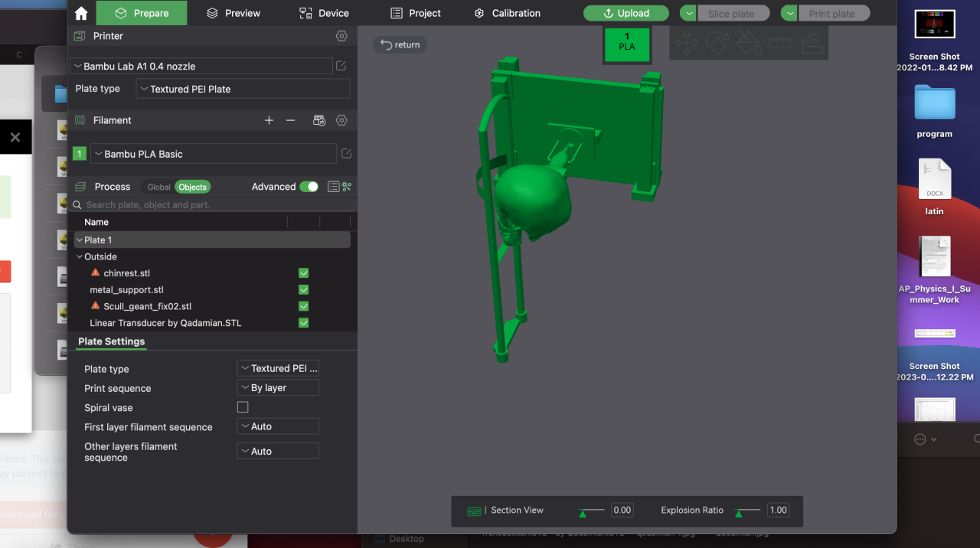The height and width of the screenshot is (548, 980).
Task: Click the AMS filament sync icon
Action: point(320,120)
